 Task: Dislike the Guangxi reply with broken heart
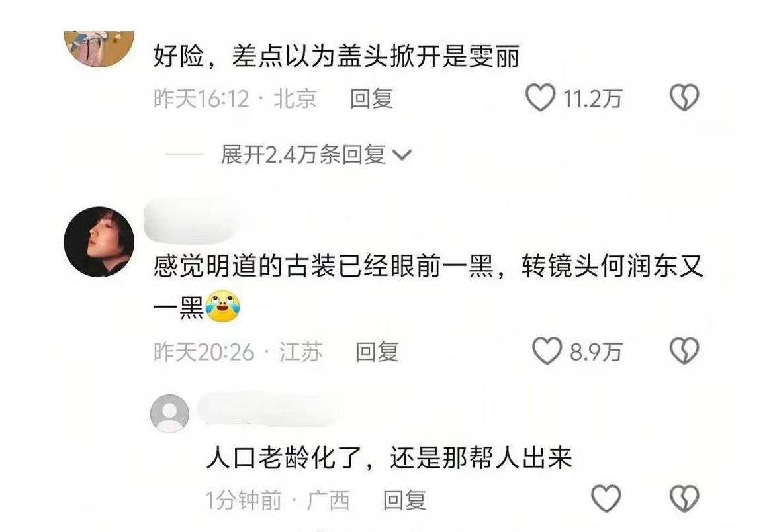point(684,498)
